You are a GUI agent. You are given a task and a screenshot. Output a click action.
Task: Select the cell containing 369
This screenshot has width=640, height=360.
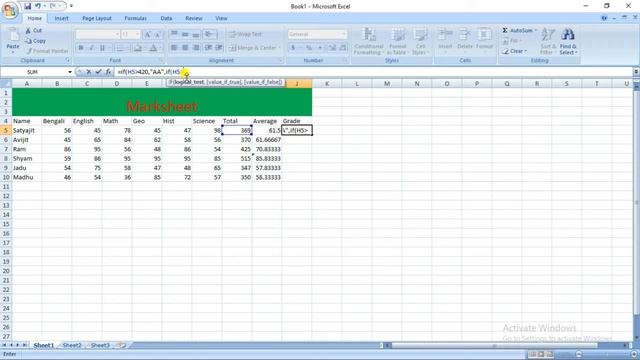pos(237,130)
